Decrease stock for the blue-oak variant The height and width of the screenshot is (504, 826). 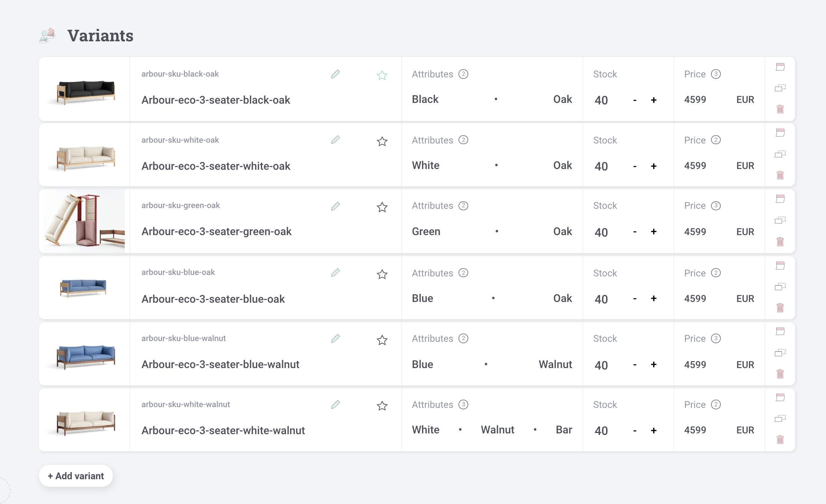[x=635, y=299]
